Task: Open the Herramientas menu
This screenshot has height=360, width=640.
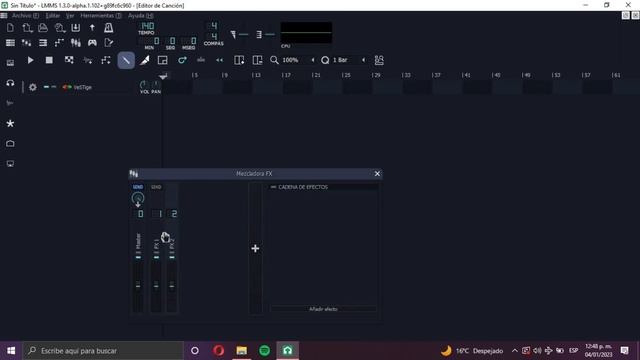Action: pyautogui.click(x=101, y=16)
